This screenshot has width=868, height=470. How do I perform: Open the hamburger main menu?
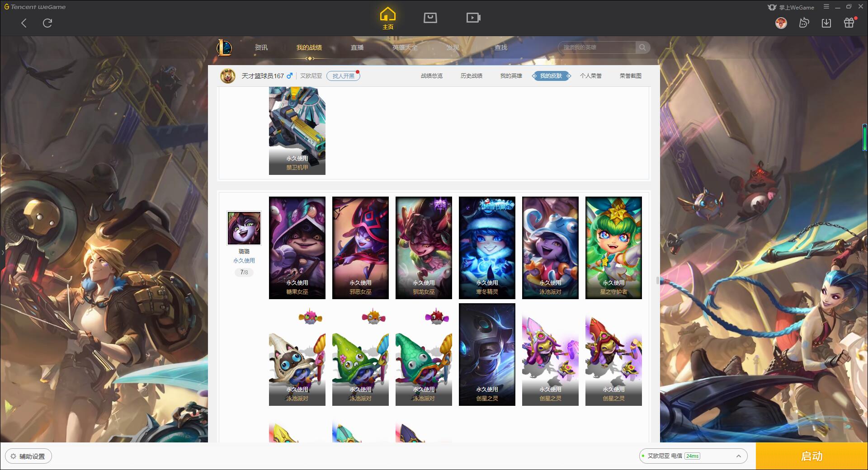pyautogui.click(x=826, y=7)
